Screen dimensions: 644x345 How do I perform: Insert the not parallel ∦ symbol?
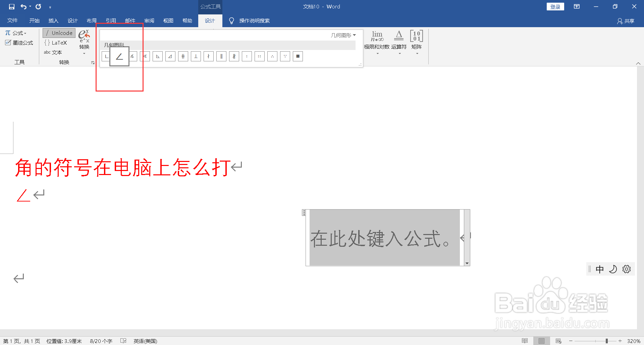234,56
